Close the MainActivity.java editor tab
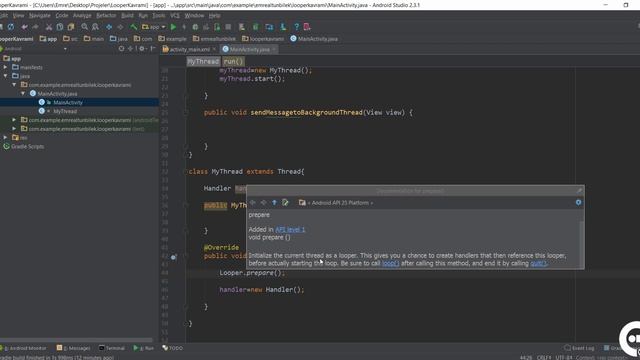 (274, 49)
